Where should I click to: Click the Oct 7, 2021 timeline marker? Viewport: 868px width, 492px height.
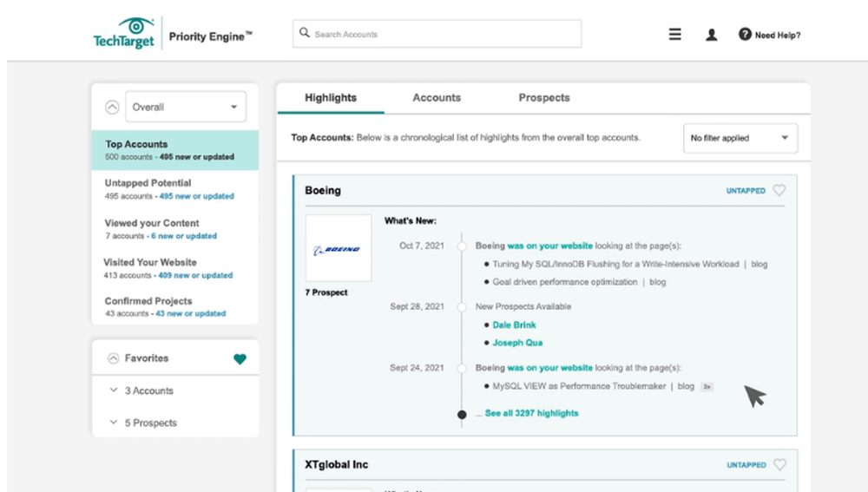462,246
